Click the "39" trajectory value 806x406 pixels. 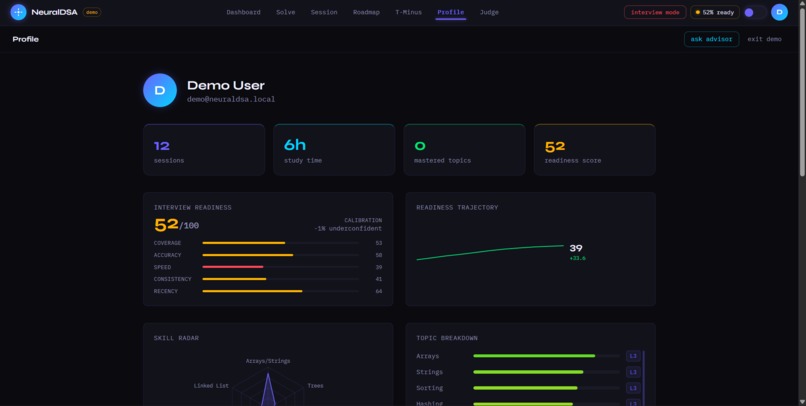pyautogui.click(x=576, y=249)
